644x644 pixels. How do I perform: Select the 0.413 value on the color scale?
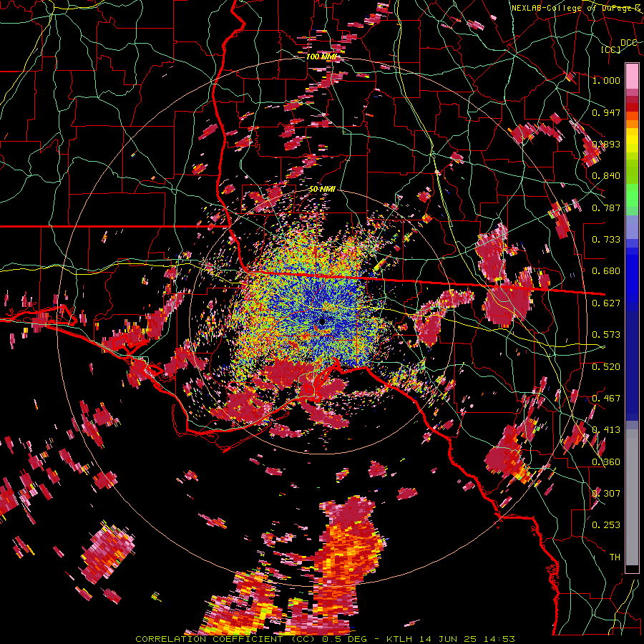(x=606, y=430)
